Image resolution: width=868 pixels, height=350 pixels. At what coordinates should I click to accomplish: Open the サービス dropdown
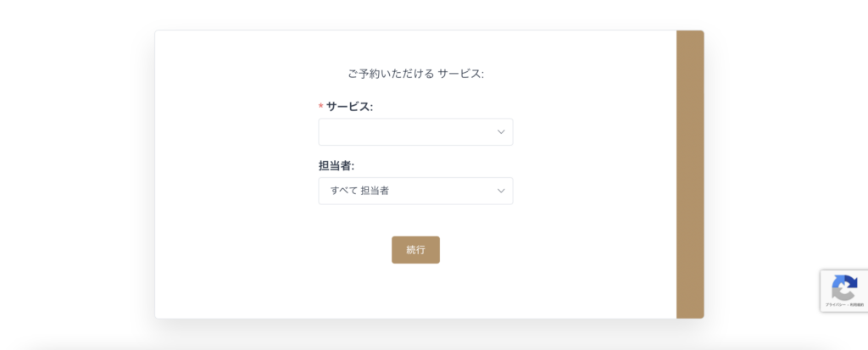point(415,132)
